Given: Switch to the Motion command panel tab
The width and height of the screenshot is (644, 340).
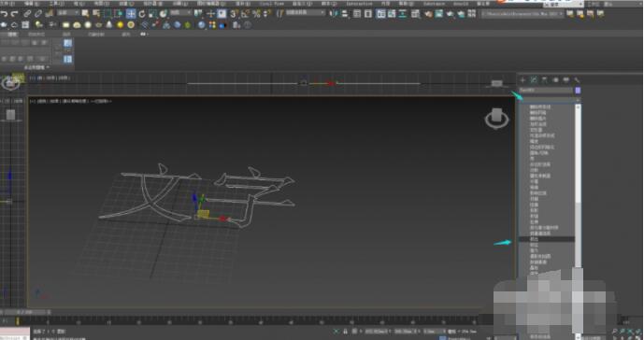Looking at the screenshot, I should [x=555, y=80].
